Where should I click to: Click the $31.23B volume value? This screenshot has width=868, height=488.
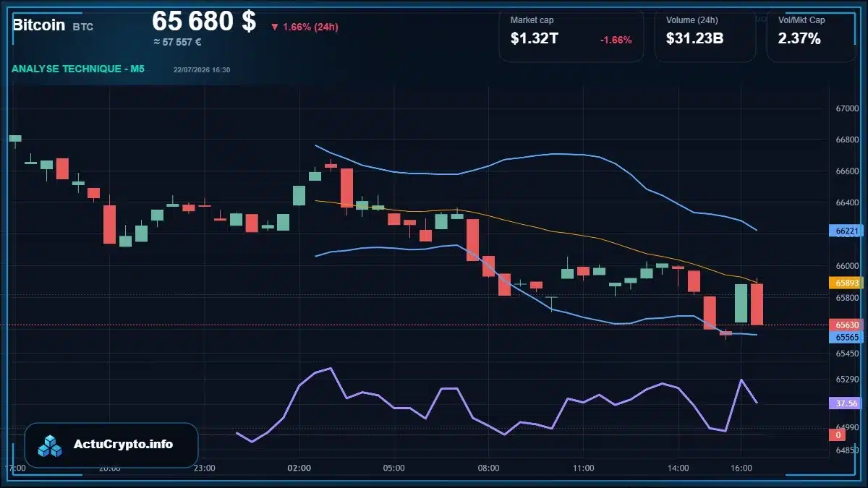(x=694, y=39)
